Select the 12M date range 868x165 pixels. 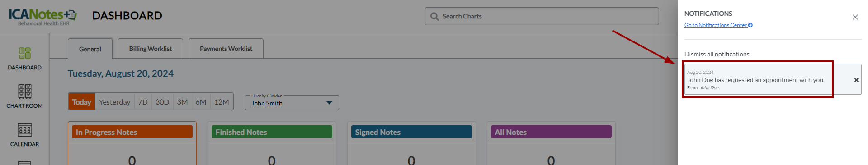pyautogui.click(x=222, y=102)
